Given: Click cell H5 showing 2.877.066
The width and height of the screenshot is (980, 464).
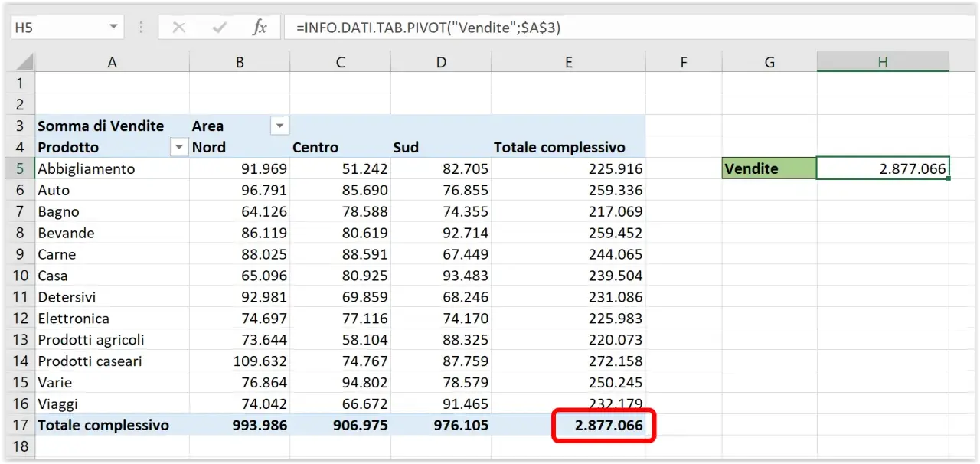Looking at the screenshot, I should (883, 168).
